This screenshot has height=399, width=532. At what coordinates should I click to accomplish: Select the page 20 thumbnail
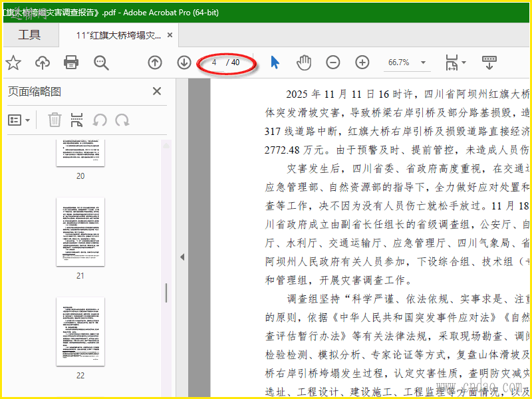click(x=80, y=153)
